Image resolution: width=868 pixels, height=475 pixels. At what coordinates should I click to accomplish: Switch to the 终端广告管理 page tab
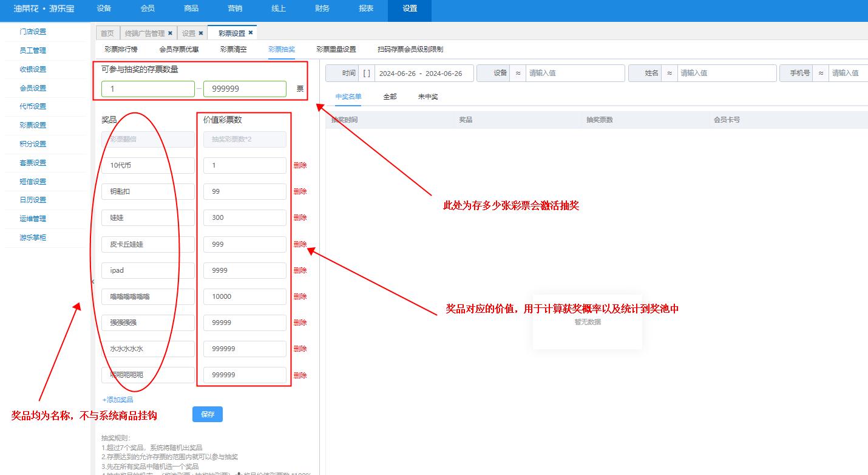point(144,33)
